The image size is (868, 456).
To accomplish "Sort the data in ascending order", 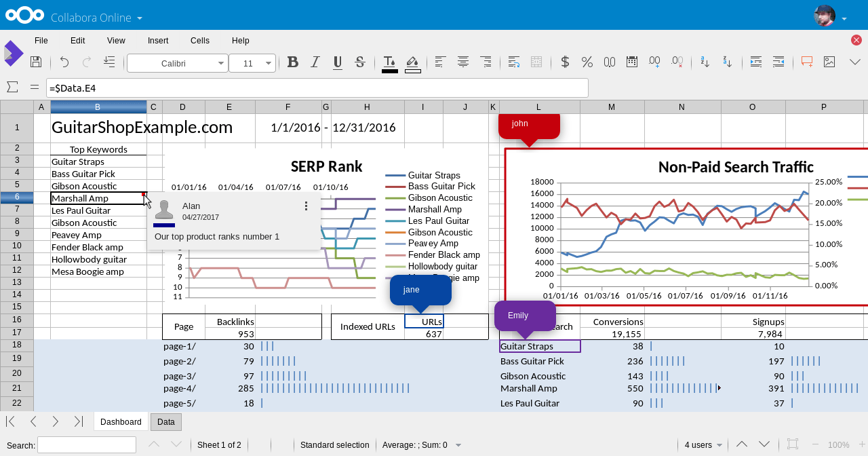I will point(704,62).
